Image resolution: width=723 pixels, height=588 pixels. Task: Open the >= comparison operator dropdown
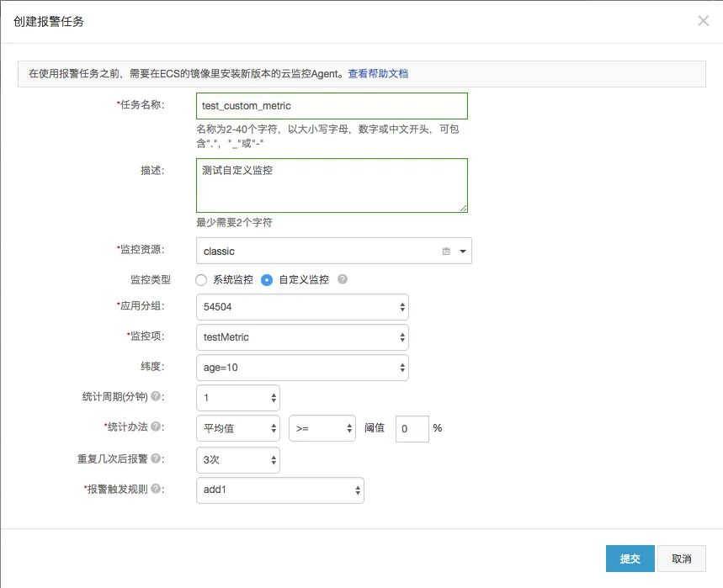322,428
